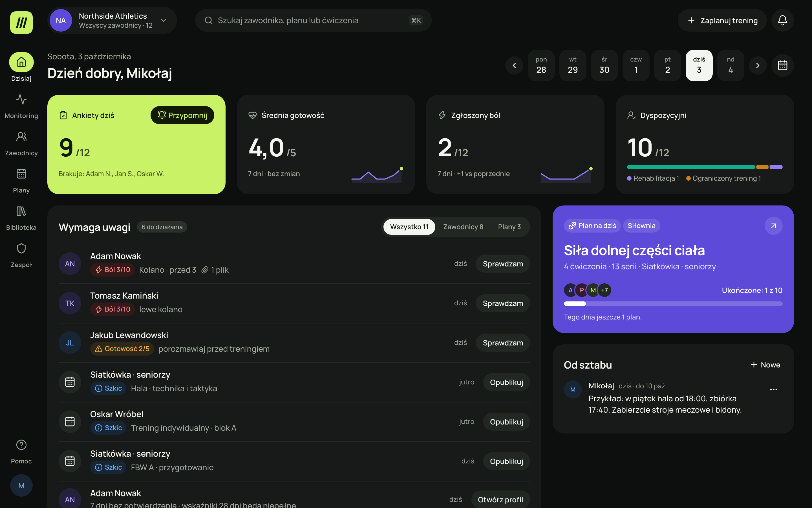812x508 pixels.
Task: Click the app logo in the corner
Action: tap(21, 23)
